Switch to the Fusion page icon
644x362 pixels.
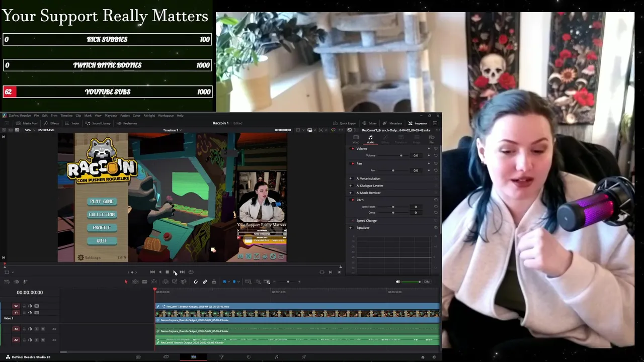pyautogui.click(x=221, y=357)
